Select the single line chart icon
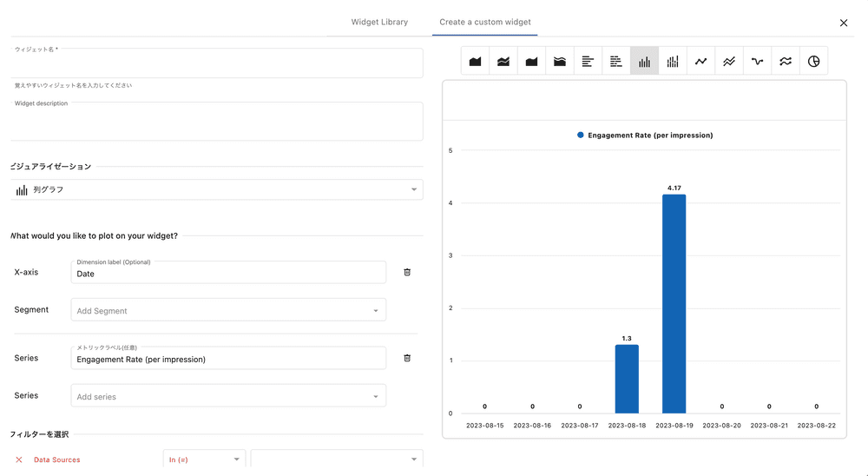Viewport: 868px width, 476px height. 700,61
